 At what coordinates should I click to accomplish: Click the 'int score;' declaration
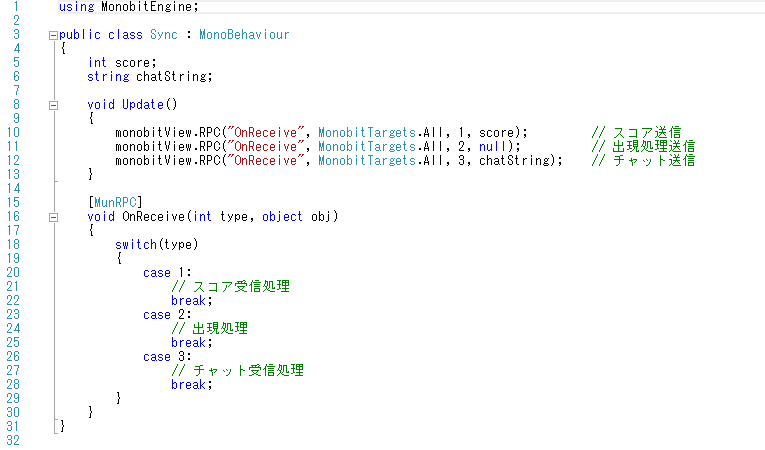coord(122,63)
